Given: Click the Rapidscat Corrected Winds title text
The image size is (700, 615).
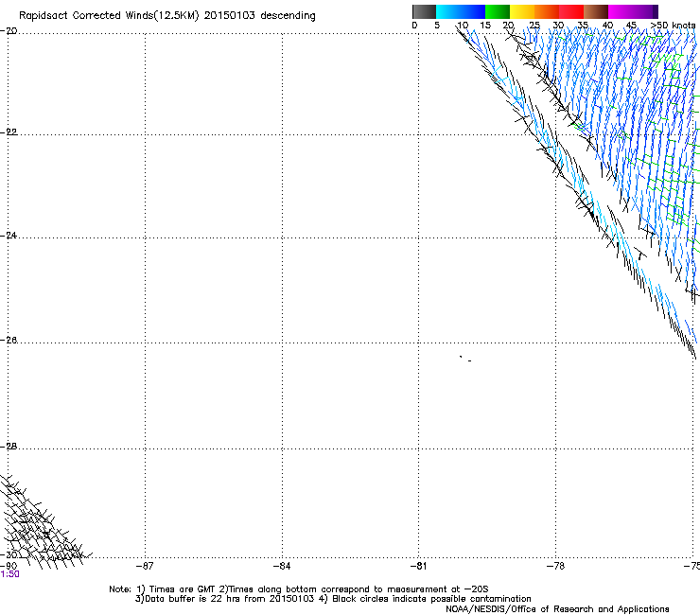Looking at the screenshot, I should [x=167, y=16].
